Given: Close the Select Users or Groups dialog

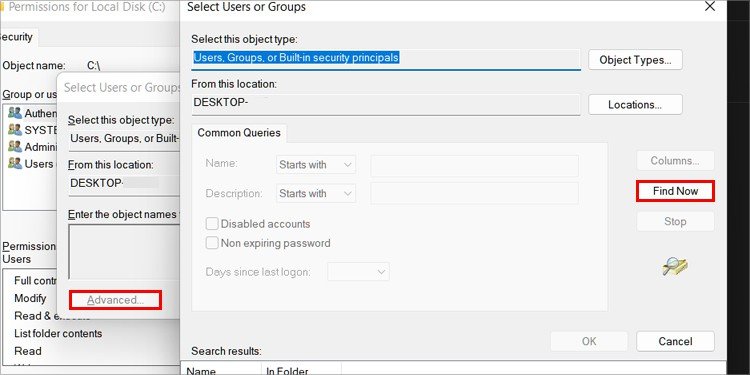Looking at the screenshot, I should tap(710, 7).
